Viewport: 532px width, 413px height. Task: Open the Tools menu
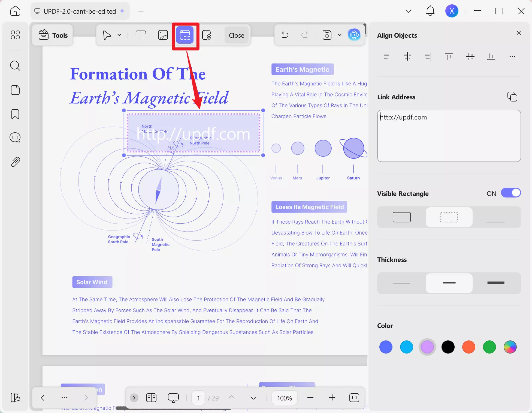53,35
